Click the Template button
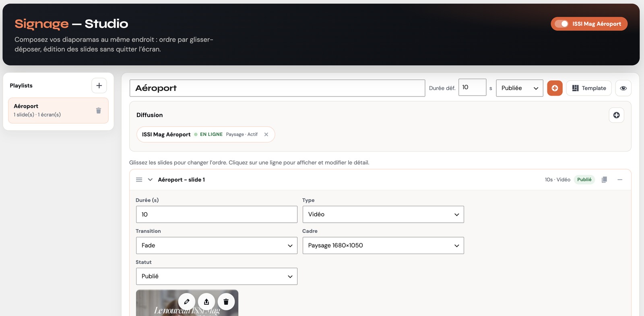 coord(589,88)
